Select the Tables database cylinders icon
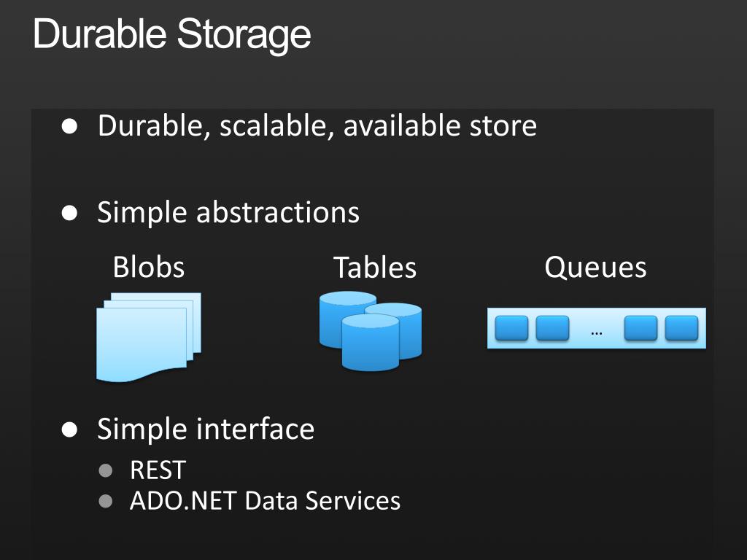The height and width of the screenshot is (560, 747). (370, 330)
